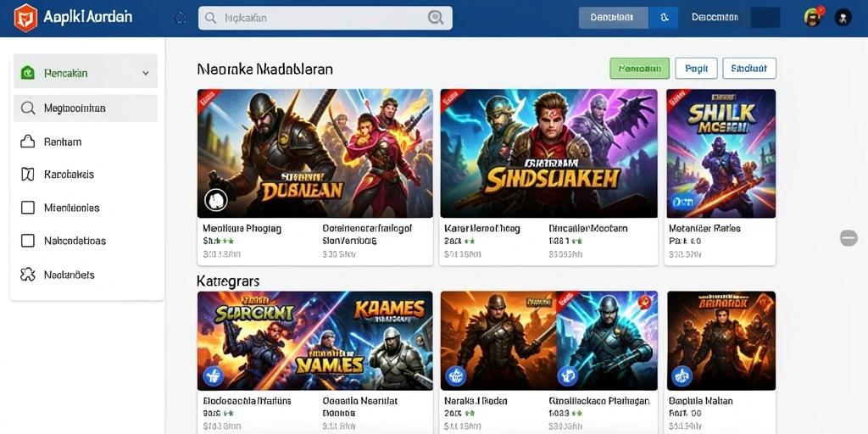
Task: Open the Sindsliakeh game banner
Action: point(548,153)
